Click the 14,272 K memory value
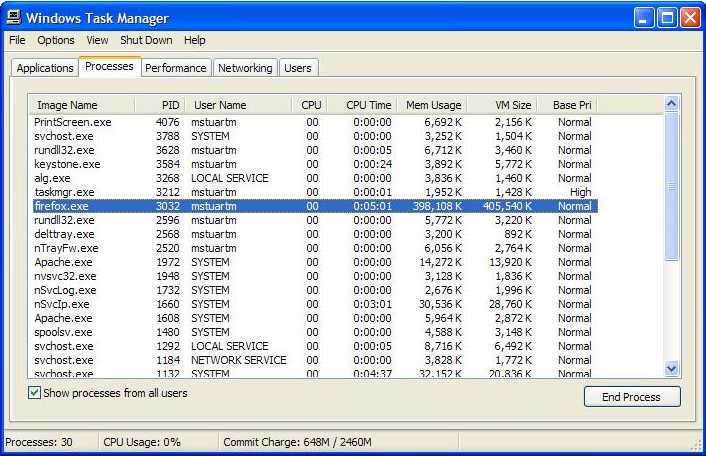Screen dimensions: 706x456 [440, 262]
